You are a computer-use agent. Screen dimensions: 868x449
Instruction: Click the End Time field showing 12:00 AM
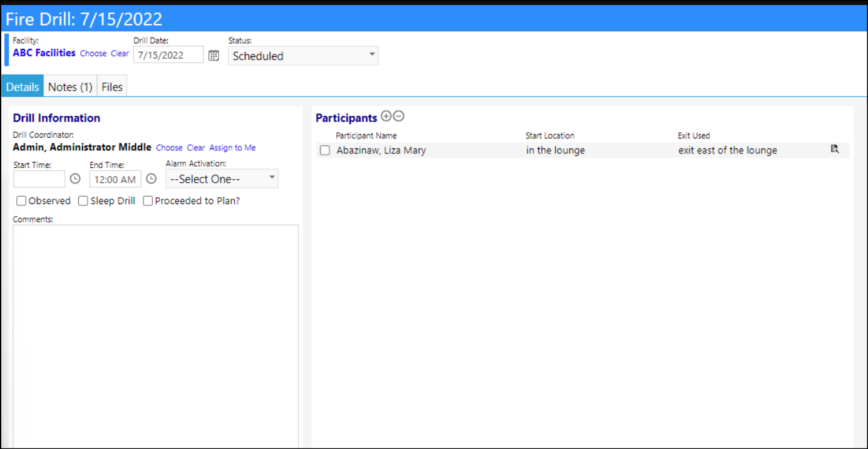pos(115,179)
